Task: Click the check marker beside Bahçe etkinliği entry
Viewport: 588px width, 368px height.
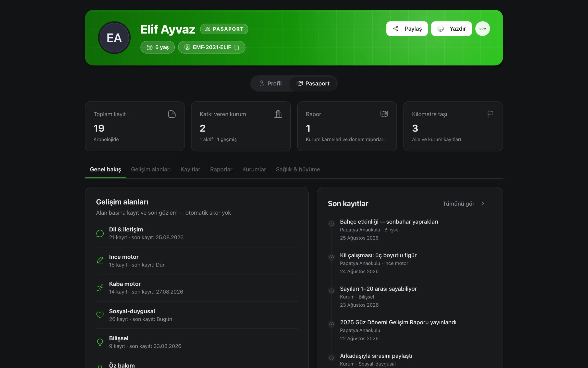Action: pyautogui.click(x=331, y=223)
